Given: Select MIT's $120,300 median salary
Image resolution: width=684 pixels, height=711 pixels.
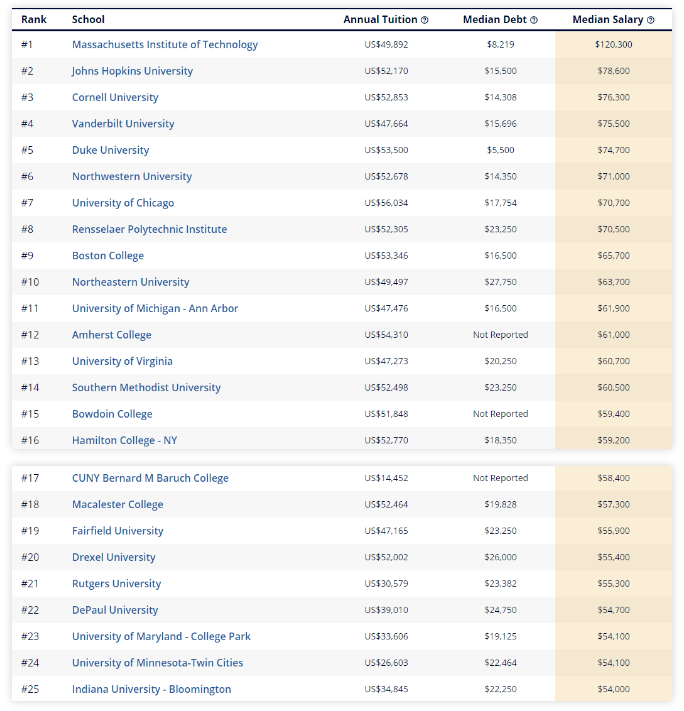Looking at the screenshot, I should coord(613,44).
